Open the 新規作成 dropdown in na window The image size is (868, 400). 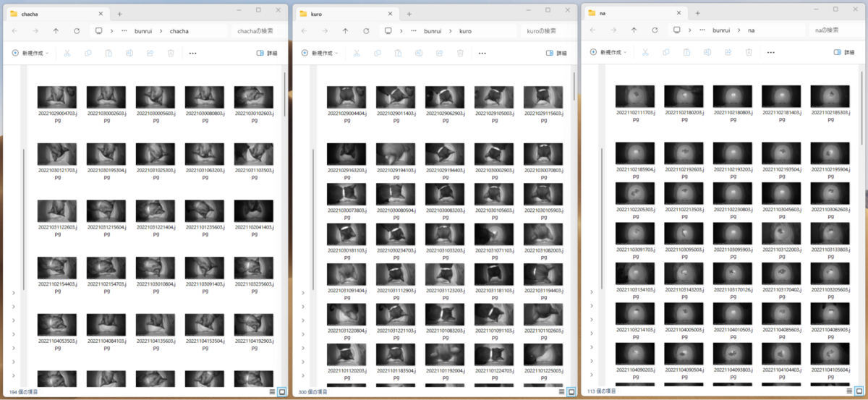pyautogui.click(x=608, y=52)
